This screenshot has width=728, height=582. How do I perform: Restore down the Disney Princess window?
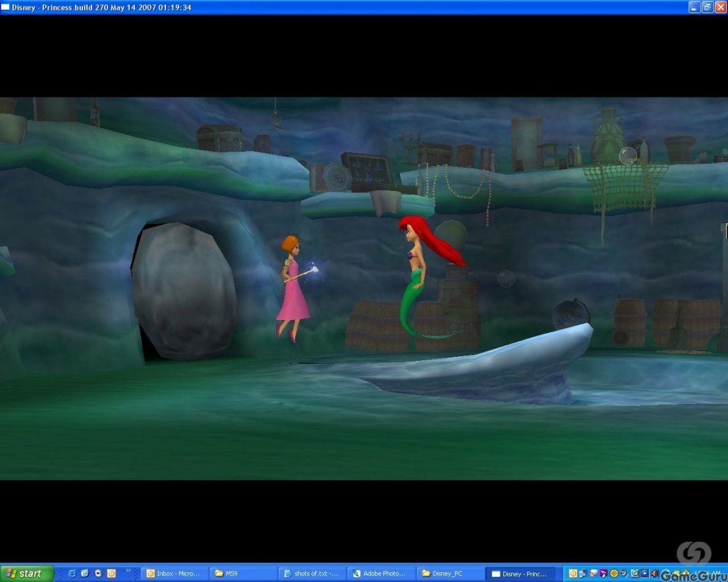[x=707, y=7]
